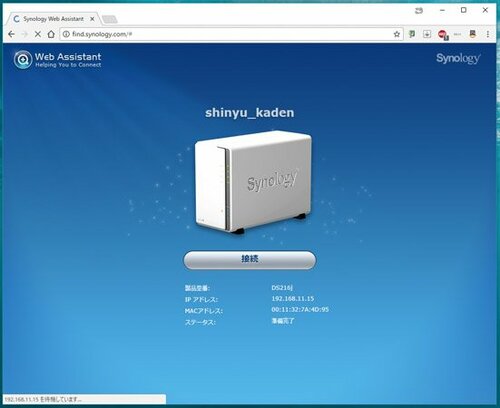
Task: Open a new browser tab
Action: (110, 19)
